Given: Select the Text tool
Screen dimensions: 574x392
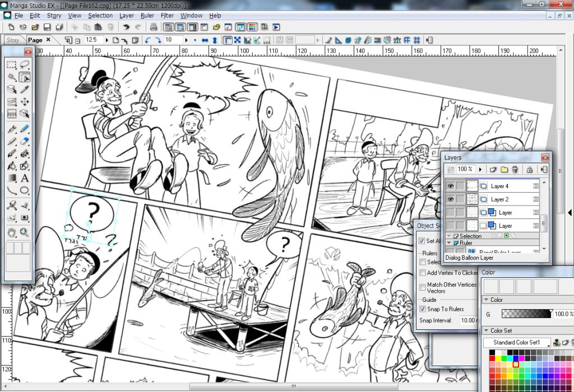Looking at the screenshot, I should tap(24, 178).
